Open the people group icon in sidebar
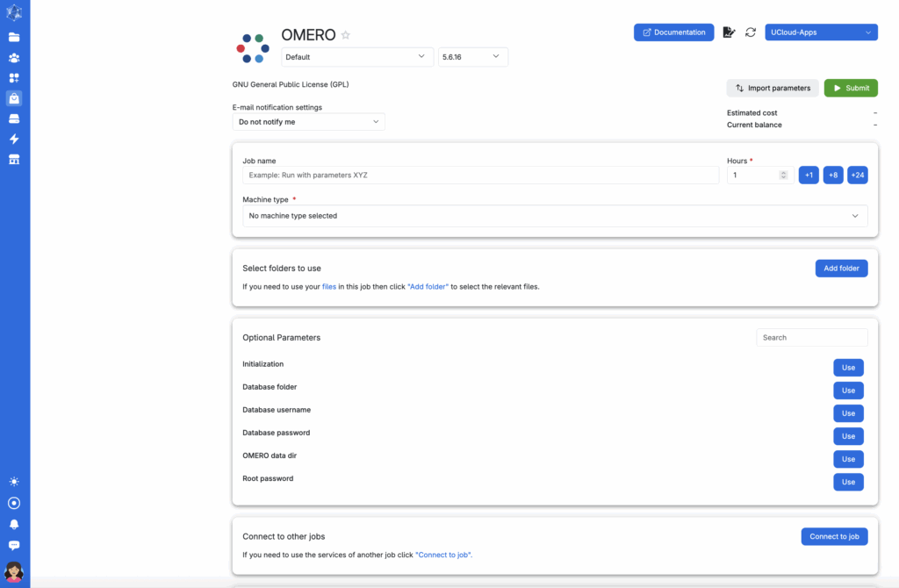This screenshot has height=588, width=899. 14,58
